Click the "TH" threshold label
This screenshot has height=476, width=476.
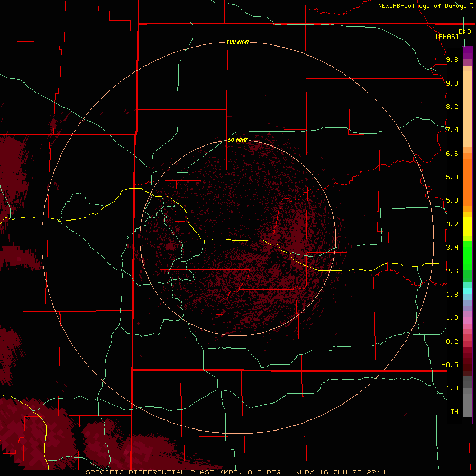[454, 412]
